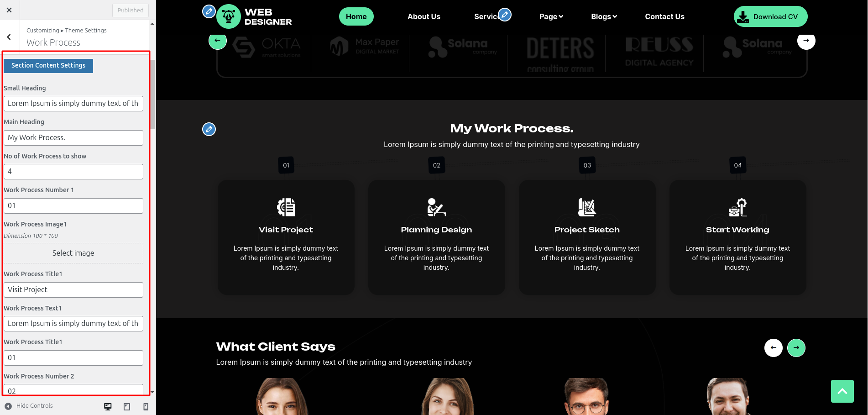Switch to the Section Content Settings tab
The image size is (868, 415).
tap(48, 65)
